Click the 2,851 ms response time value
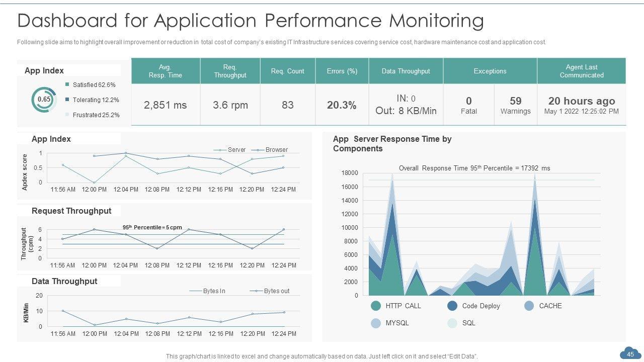This screenshot has width=644, height=362. click(166, 105)
